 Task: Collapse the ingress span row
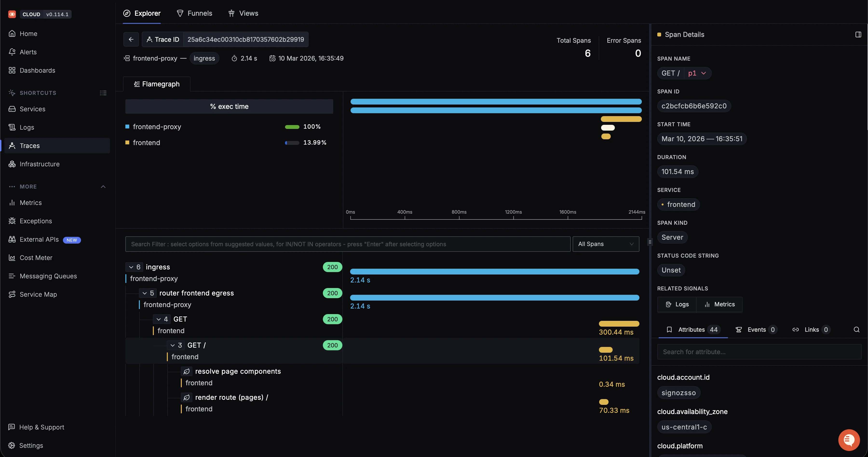pyautogui.click(x=131, y=267)
